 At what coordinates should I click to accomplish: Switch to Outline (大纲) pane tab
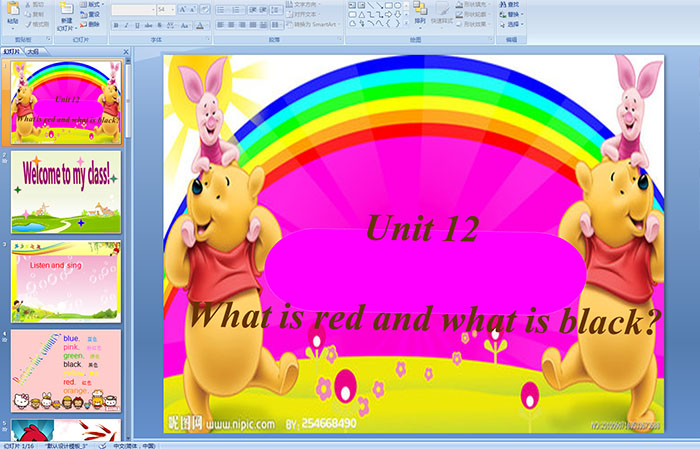[x=33, y=52]
